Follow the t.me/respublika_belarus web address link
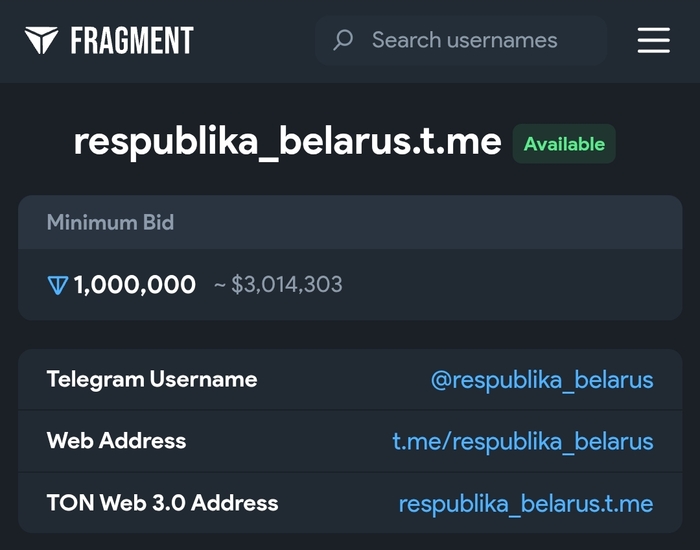The height and width of the screenshot is (550, 700). [523, 441]
